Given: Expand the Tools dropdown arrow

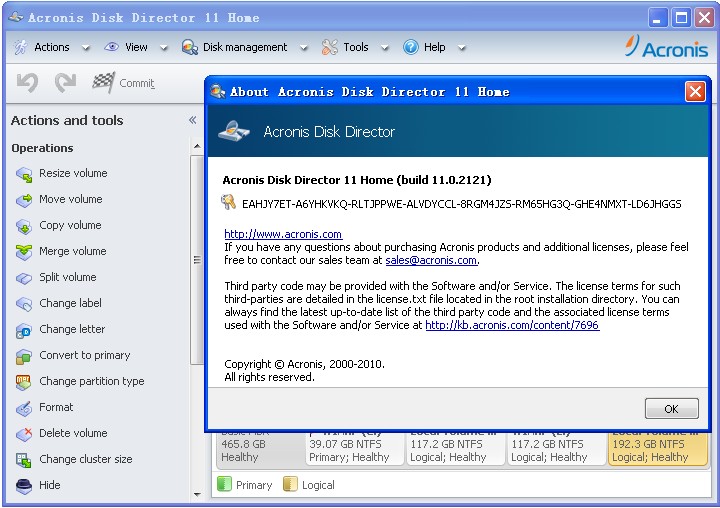Looking at the screenshot, I should (x=385, y=48).
